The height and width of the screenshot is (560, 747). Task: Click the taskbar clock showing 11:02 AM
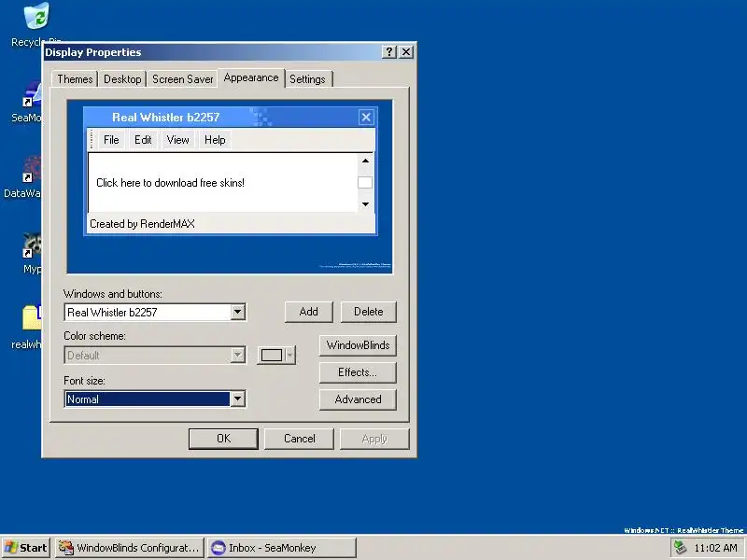coord(715,548)
